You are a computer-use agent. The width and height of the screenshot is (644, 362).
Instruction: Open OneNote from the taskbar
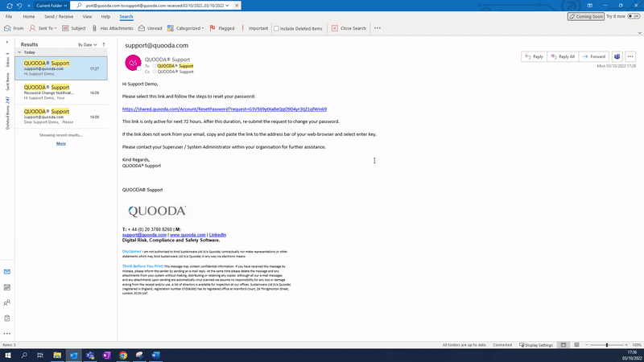coord(107,356)
